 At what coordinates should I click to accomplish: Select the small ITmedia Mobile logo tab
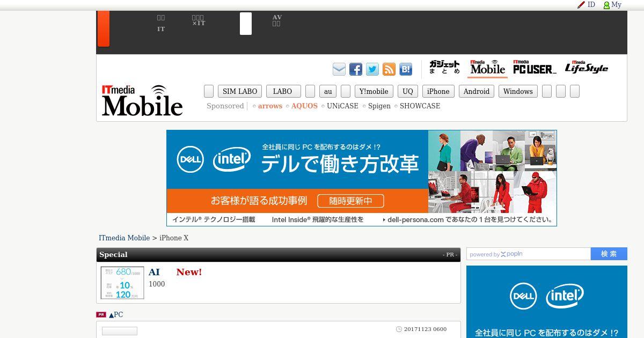point(488,68)
